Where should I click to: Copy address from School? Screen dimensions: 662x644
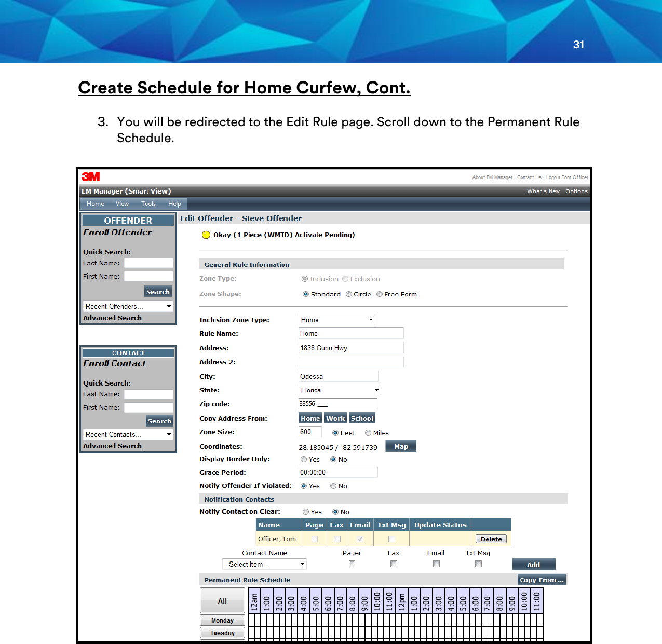[x=362, y=418]
